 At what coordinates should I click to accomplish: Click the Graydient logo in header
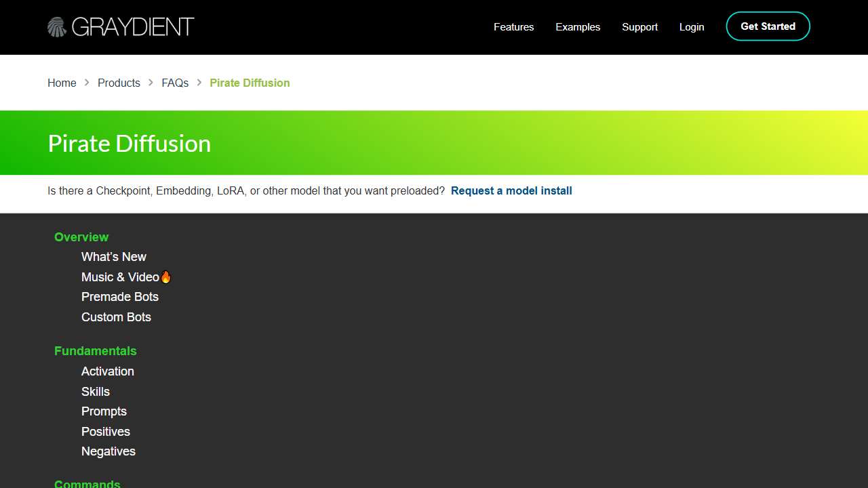[x=121, y=27]
